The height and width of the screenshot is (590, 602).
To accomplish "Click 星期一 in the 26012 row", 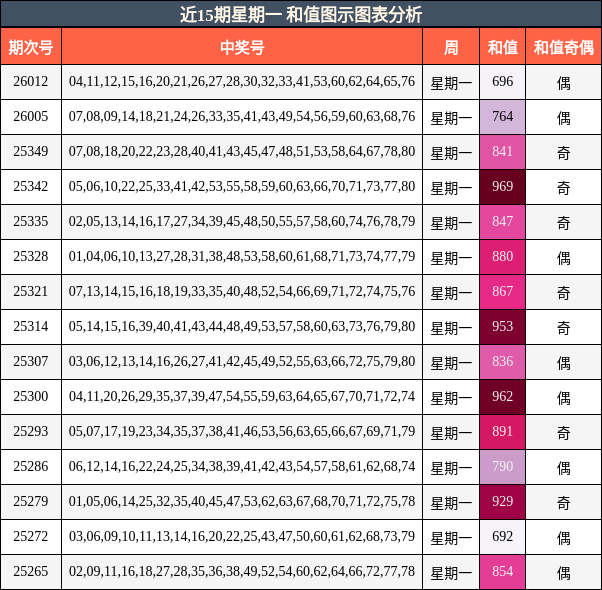I will pos(451,83).
